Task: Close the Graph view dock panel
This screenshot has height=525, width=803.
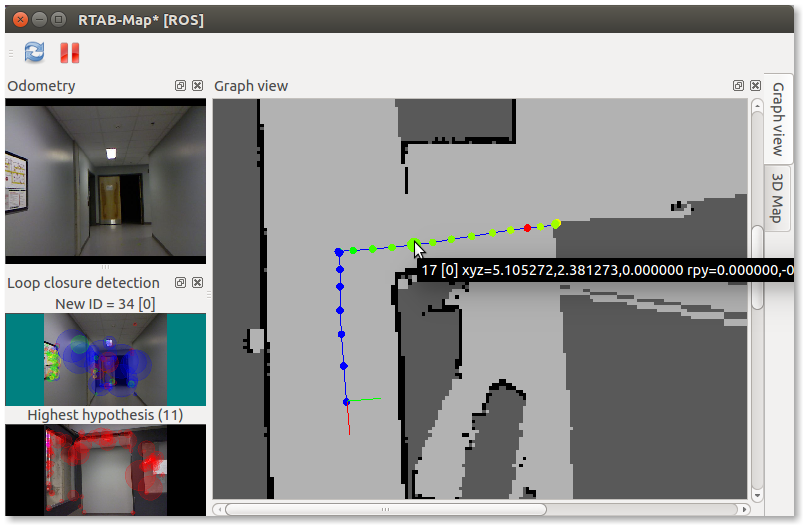Action: click(754, 86)
